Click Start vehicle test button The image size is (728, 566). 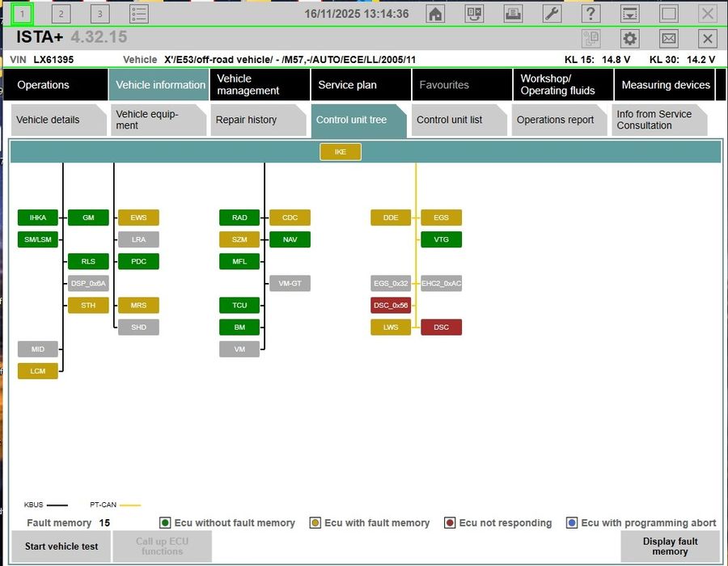[x=61, y=546]
